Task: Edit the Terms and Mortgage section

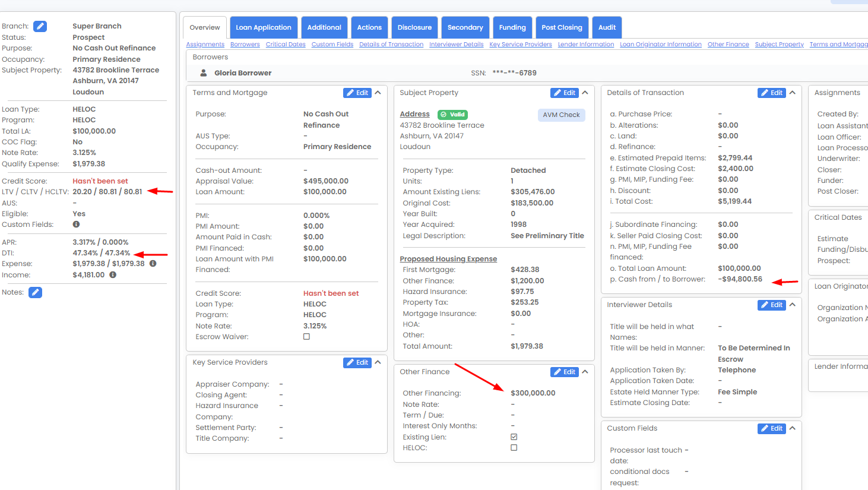Action: tap(357, 93)
